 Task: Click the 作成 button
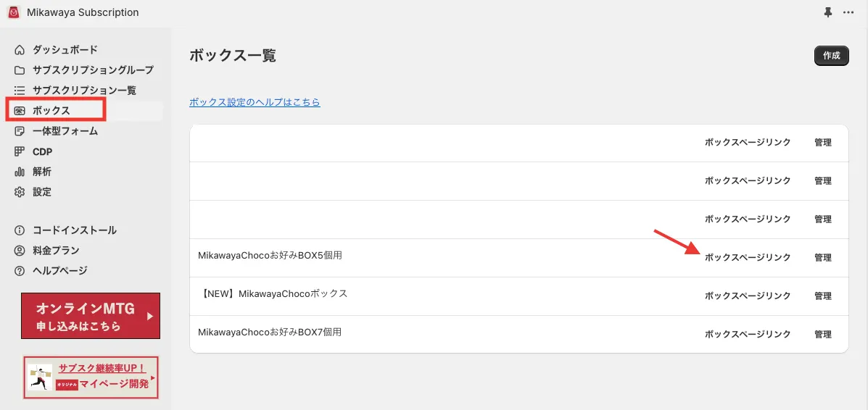pos(832,56)
